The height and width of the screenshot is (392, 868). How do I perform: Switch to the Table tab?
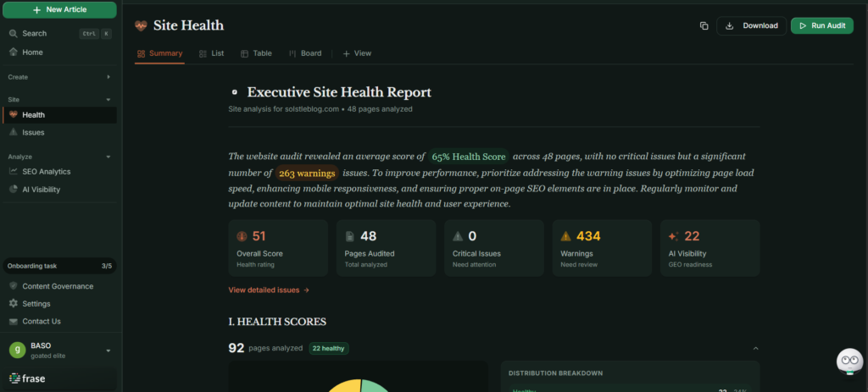256,53
